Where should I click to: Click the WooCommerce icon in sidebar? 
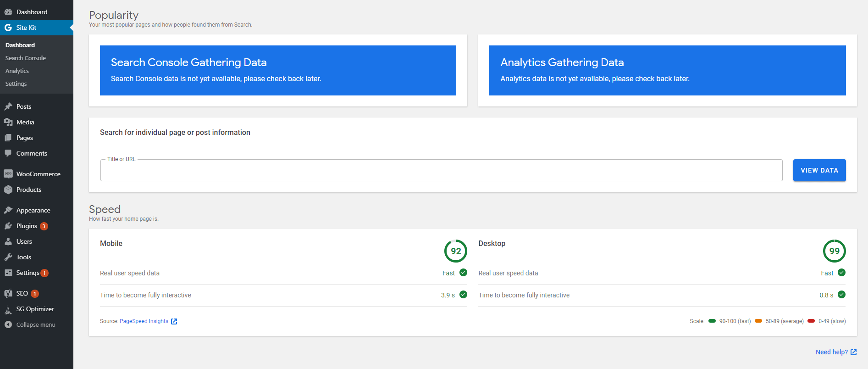(8, 174)
